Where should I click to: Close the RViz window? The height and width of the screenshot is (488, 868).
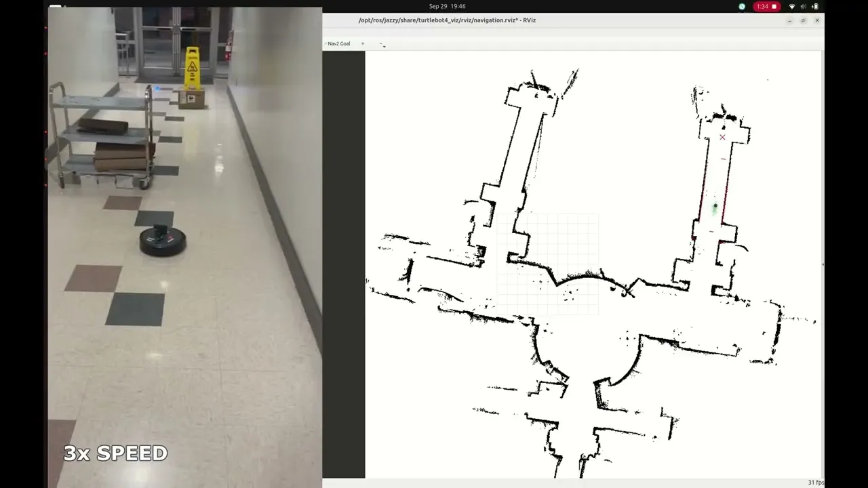[x=816, y=20]
